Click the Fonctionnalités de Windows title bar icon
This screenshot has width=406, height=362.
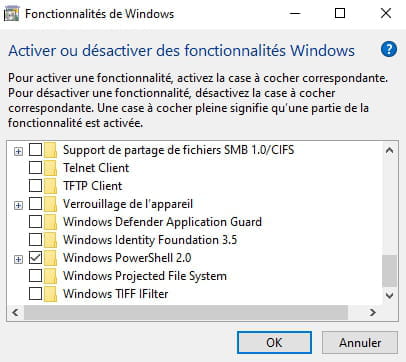12,14
